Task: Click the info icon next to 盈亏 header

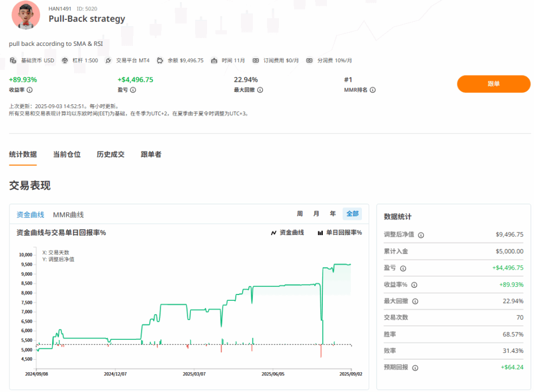Action: 133,90
